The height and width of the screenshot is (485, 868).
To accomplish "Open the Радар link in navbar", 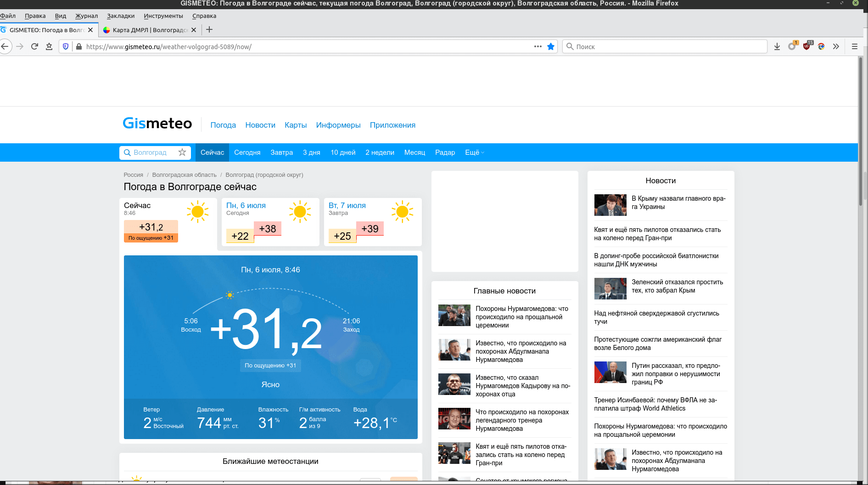I will coord(445,152).
